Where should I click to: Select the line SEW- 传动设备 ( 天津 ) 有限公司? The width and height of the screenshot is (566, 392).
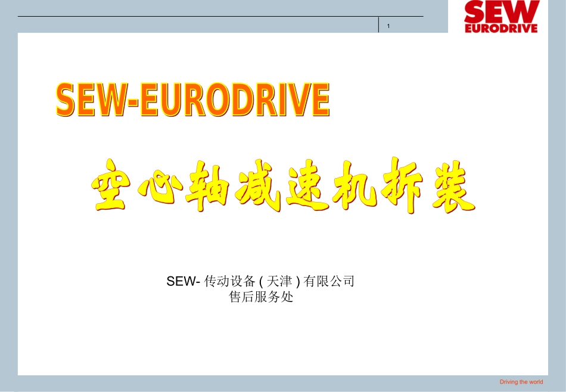[260, 281]
